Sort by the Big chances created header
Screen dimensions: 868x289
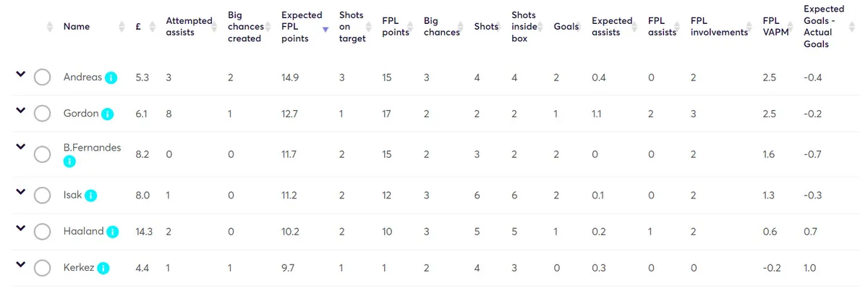click(244, 27)
